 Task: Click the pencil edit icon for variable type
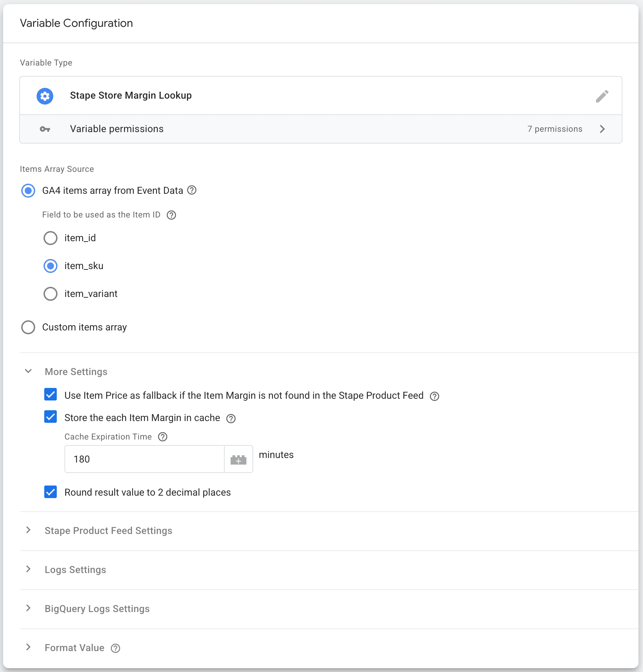coord(602,96)
